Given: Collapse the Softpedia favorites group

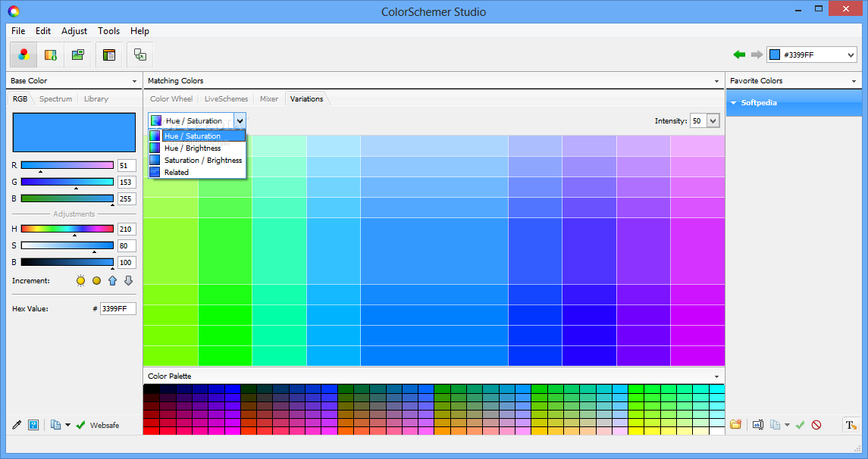Looking at the screenshot, I should point(734,103).
